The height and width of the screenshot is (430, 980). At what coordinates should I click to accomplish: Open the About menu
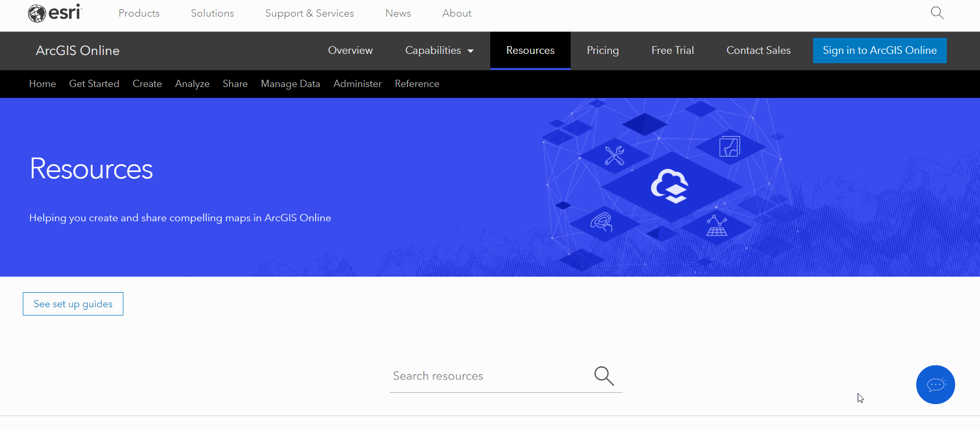[x=457, y=13]
